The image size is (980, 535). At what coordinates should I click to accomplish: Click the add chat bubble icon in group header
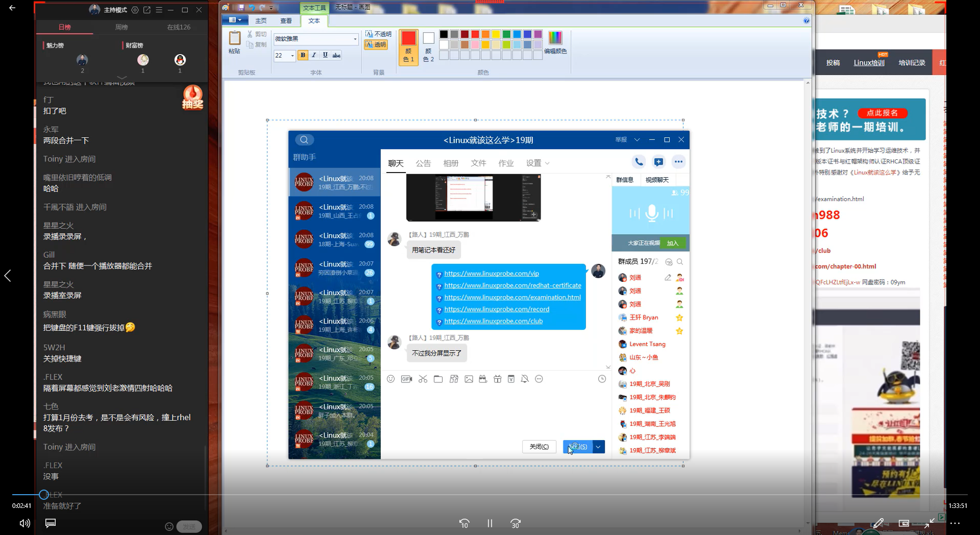pyautogui.click(x=658, y=162)
